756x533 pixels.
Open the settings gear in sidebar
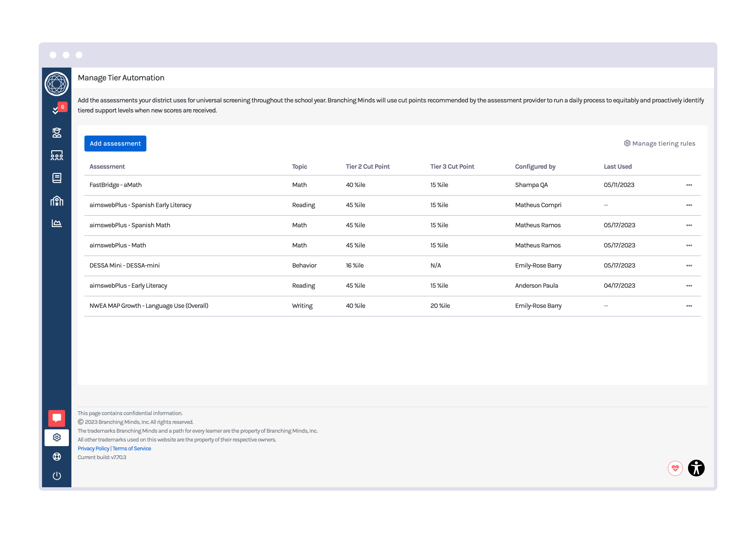coord(57,437)
